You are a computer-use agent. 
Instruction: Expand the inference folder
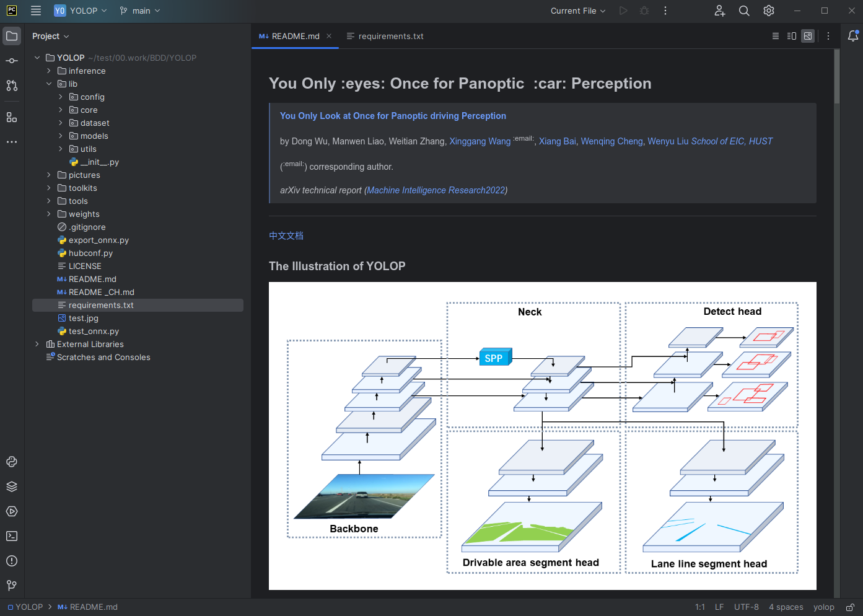point(49,71)
